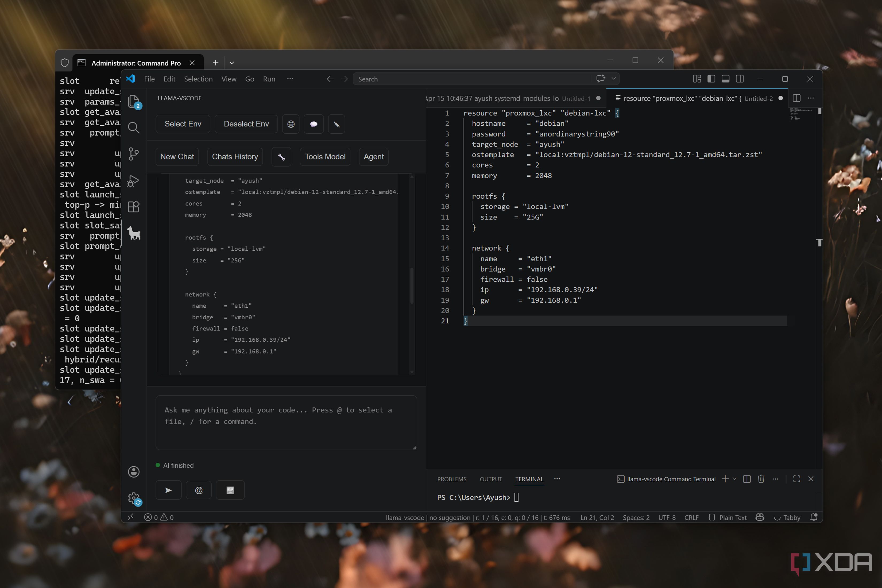Switch to the PROBLEMS panel tab
This screenshot has height=588, width=882.
[452, 479]
